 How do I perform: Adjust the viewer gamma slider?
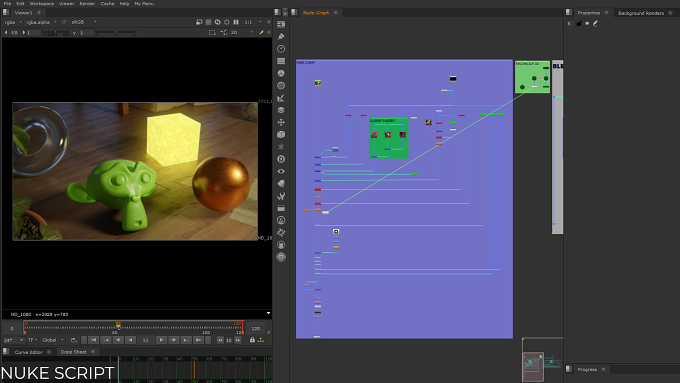(115, 33)
